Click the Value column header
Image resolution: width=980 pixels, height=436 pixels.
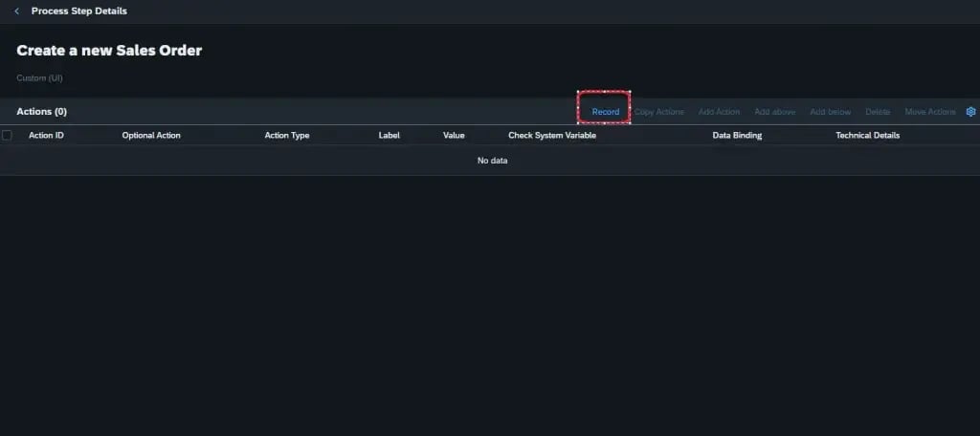pos(454,136)
